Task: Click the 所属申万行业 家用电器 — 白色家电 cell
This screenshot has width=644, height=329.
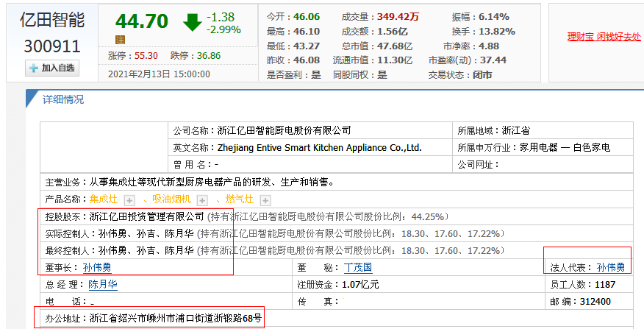Action: pos(543,148)
